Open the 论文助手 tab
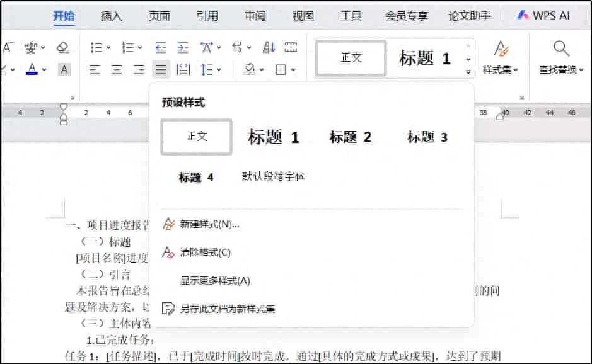The image size is (592, 364). click(x=469, y=16)
